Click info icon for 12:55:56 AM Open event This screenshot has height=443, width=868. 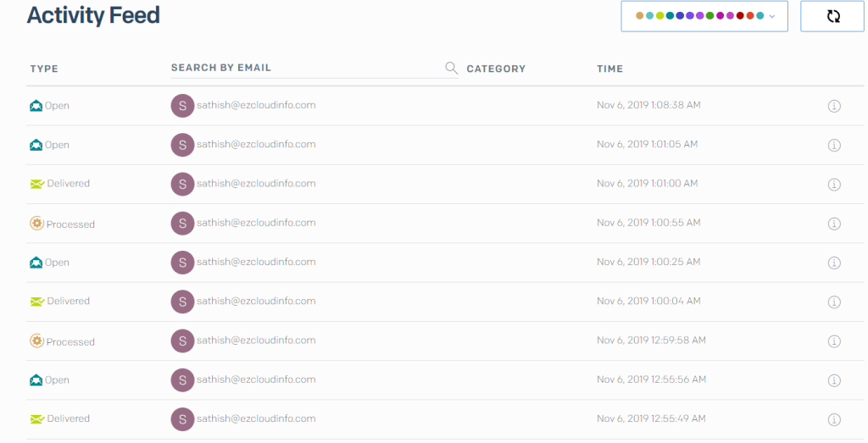pyautogui.click(x=833, y=380)
